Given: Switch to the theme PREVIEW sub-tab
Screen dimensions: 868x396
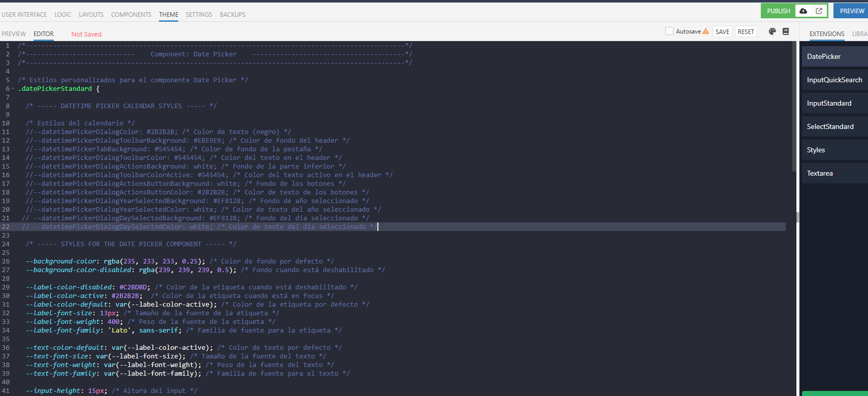Looking at the screenshot, I should coord(14,34).
